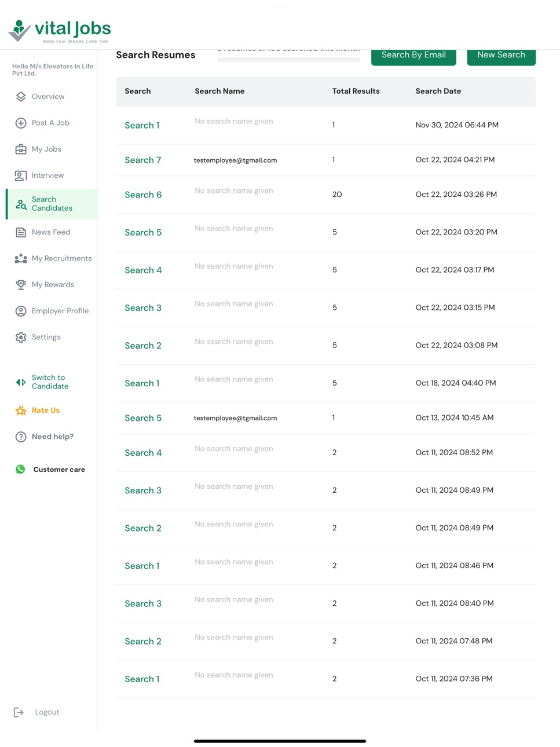This screenshot has height=747, width=560.
Task: Open My Jobs section
Action: point(46,149)
